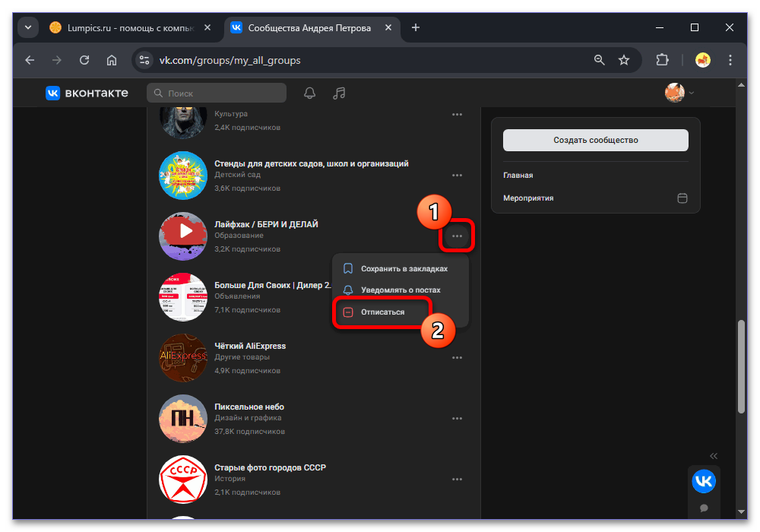Open the browser extensions puzzle icon
The image size is (760, 532).
pyautogui.click(x=662, y=60)
